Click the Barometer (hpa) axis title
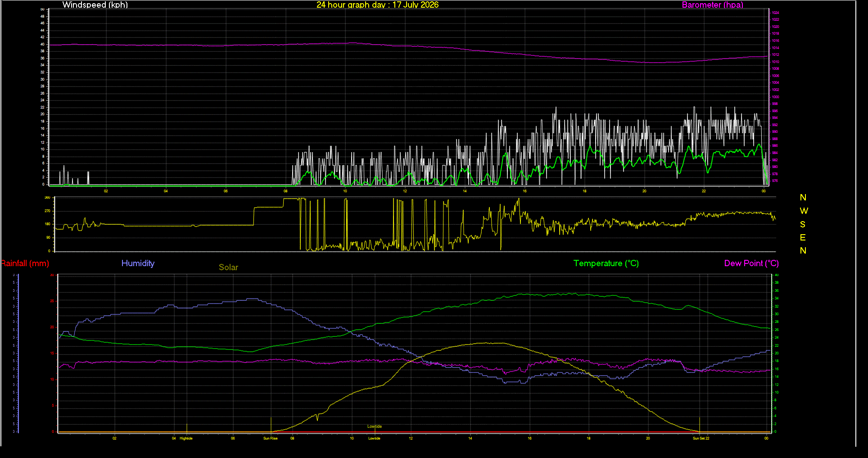Screen dimensions: 868x458 click(x=712, y=5)
